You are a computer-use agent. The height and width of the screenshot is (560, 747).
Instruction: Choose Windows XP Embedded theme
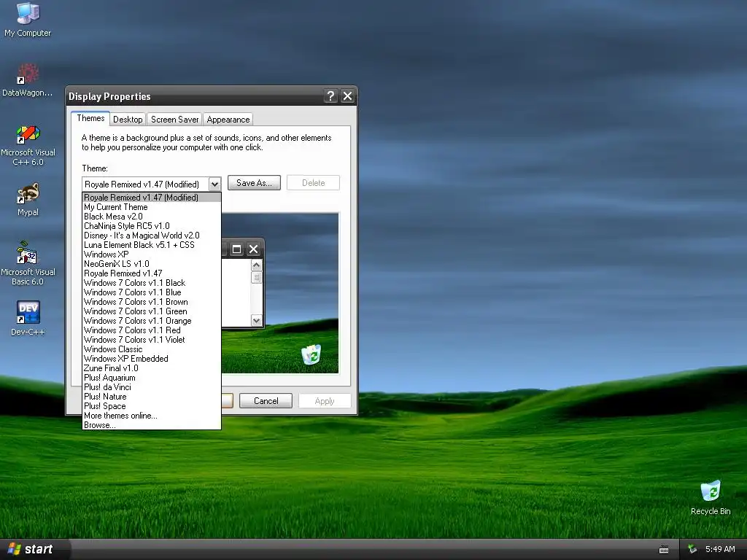(x=152, y=359)
